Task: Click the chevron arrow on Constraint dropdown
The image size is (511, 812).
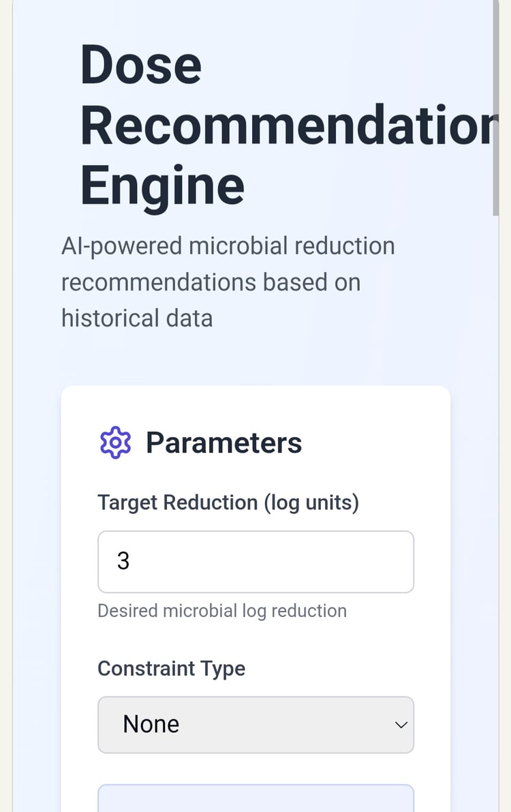Action: (401, 725)
